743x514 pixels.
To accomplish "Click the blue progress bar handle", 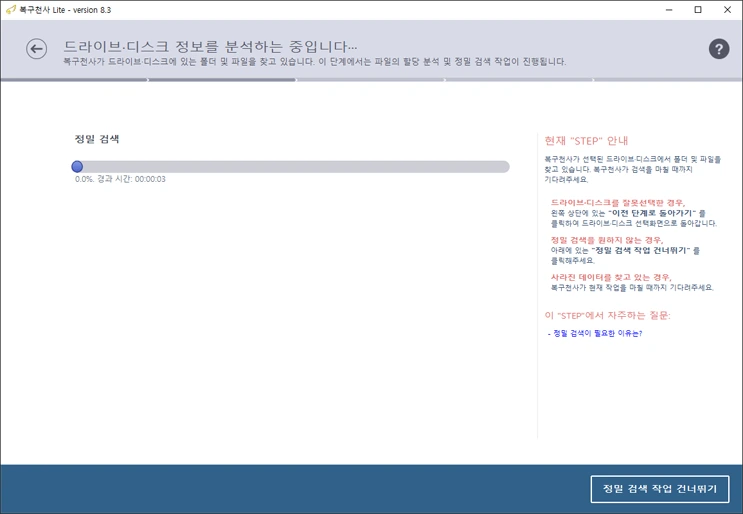I will 77,166.
